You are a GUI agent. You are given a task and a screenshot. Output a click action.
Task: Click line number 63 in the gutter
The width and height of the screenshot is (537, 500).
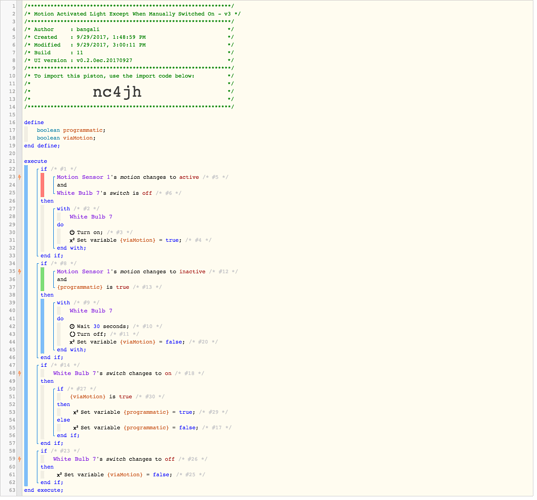(x=12, y=490)
